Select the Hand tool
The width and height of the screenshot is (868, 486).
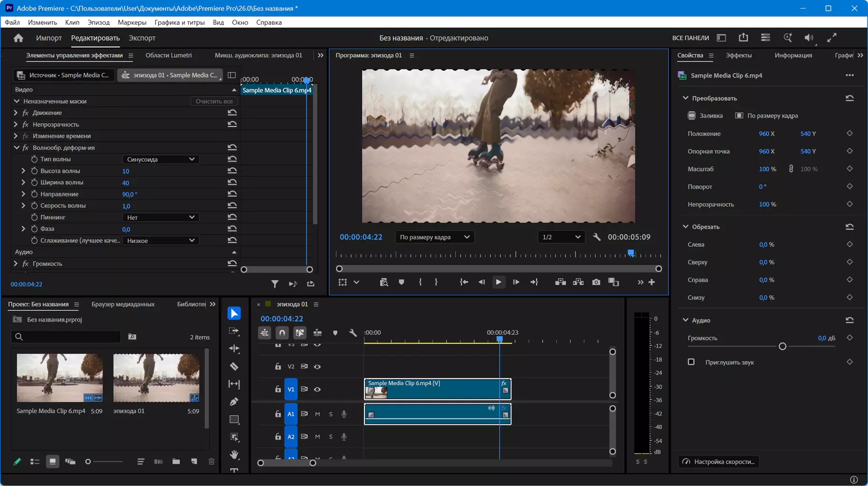[234, 455]
